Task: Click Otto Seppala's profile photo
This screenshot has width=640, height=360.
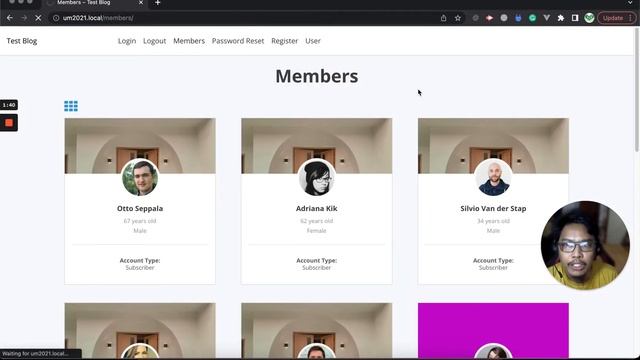Action: tap(140, 178)
